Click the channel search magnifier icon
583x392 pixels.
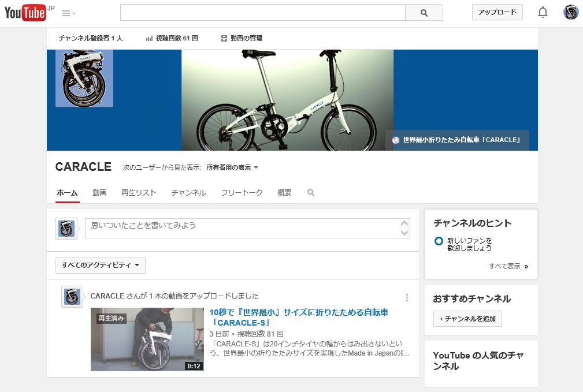pos(311,192)
